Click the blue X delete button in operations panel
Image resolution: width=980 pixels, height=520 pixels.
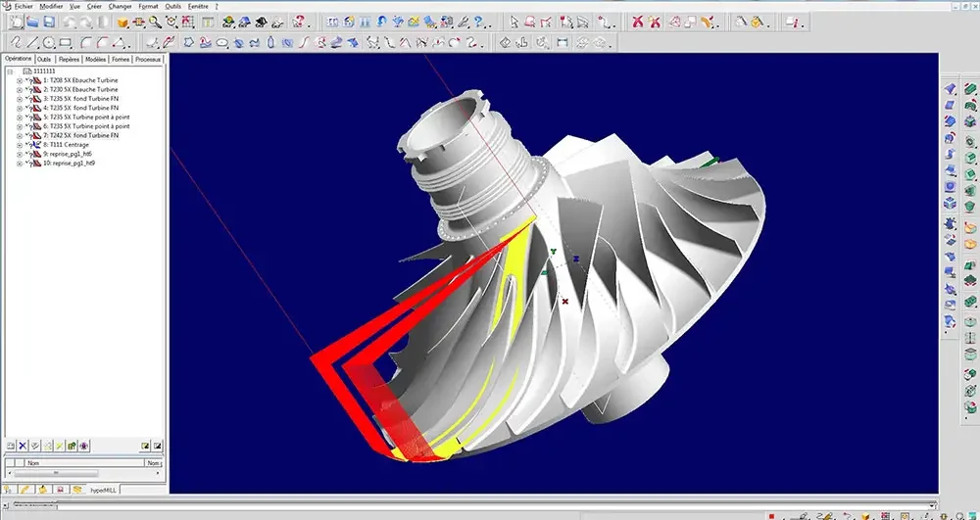tap(23, 446)
